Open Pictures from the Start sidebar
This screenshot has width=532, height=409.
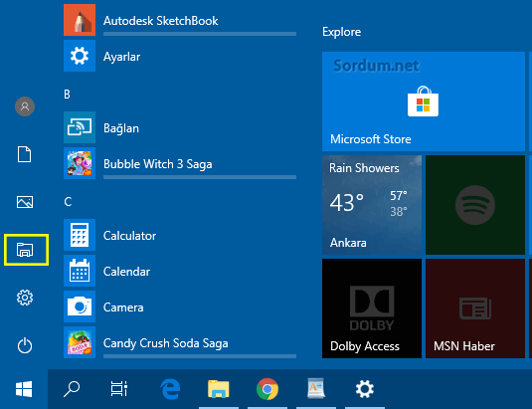(25, 202)
